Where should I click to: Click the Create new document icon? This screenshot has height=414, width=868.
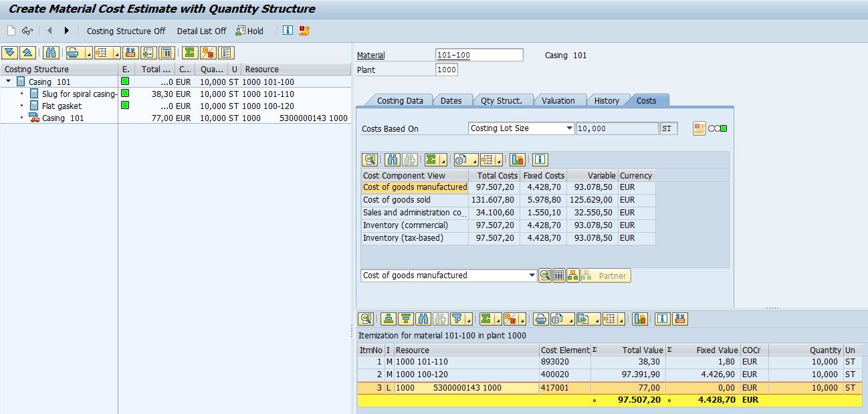pos(11,31)
